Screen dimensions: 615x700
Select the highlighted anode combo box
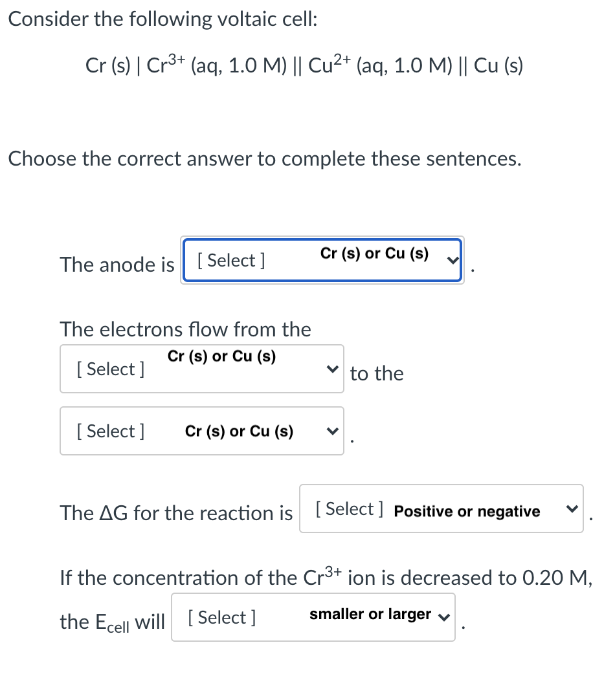[322, 260]
